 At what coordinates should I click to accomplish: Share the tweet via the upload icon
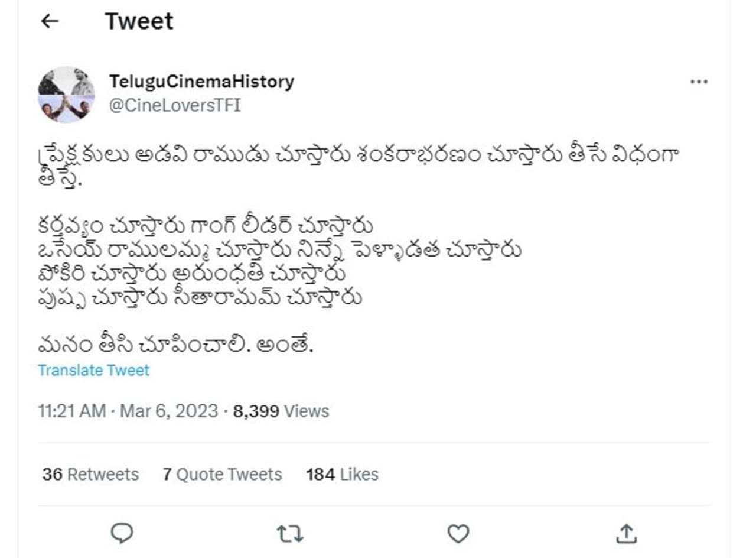[625, 534]
